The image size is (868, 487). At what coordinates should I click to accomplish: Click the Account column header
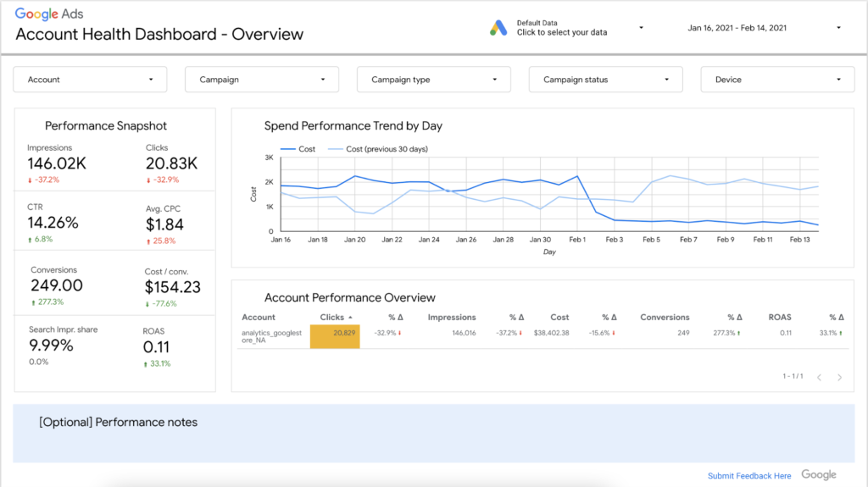(259, 317)
